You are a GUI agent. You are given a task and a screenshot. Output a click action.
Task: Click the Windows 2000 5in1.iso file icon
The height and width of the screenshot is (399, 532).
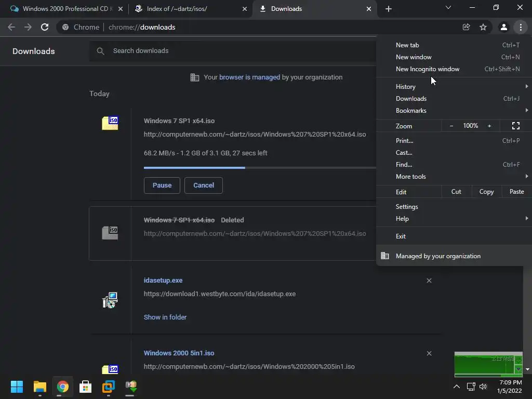click(110, 369)
